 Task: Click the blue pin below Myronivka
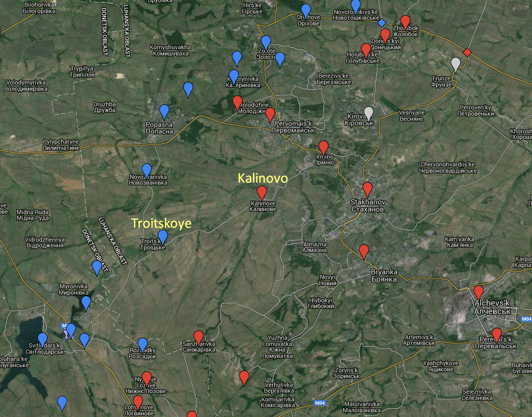[86, 302]
